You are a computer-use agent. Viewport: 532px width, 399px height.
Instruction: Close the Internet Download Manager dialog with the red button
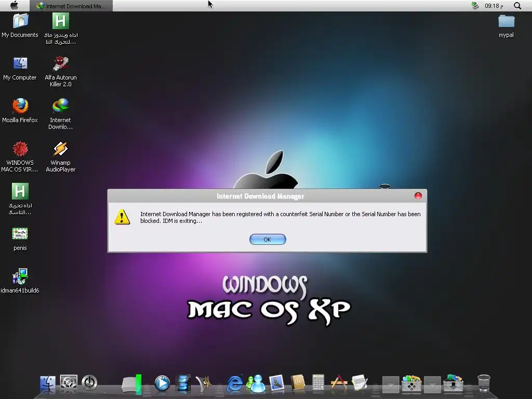click(x=418, y=196)
